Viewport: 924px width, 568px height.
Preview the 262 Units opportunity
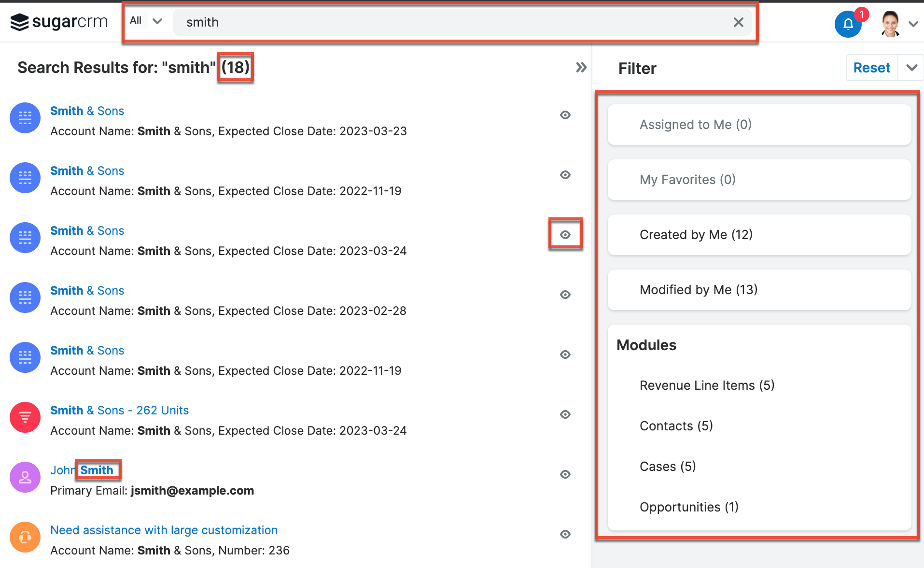tap(565, 414)
